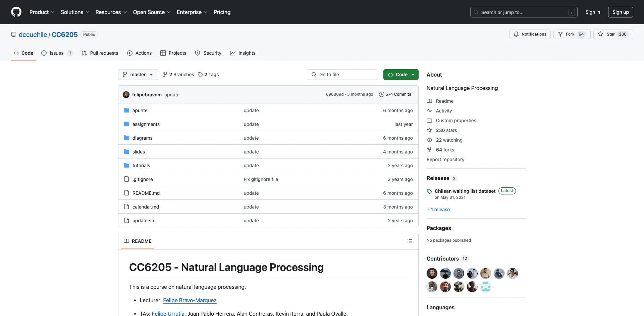
Task: Open the Security tab
Action: click(208, 53)
